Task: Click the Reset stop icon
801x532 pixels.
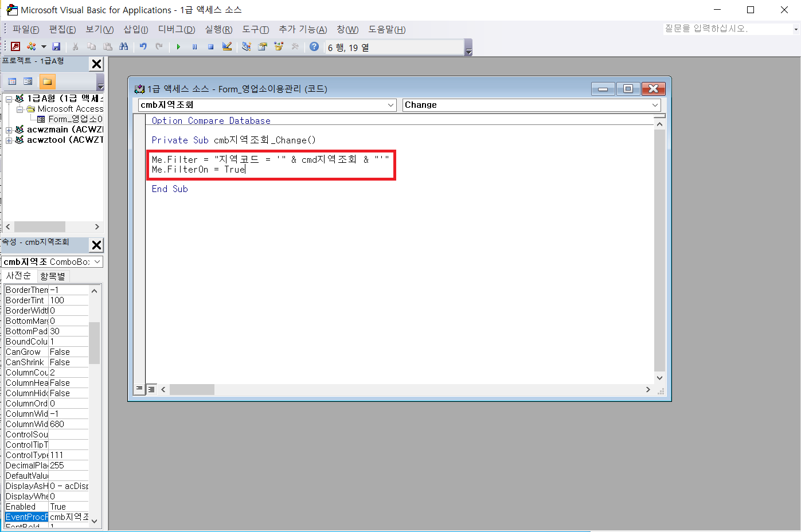Action: tap(211, 46)
